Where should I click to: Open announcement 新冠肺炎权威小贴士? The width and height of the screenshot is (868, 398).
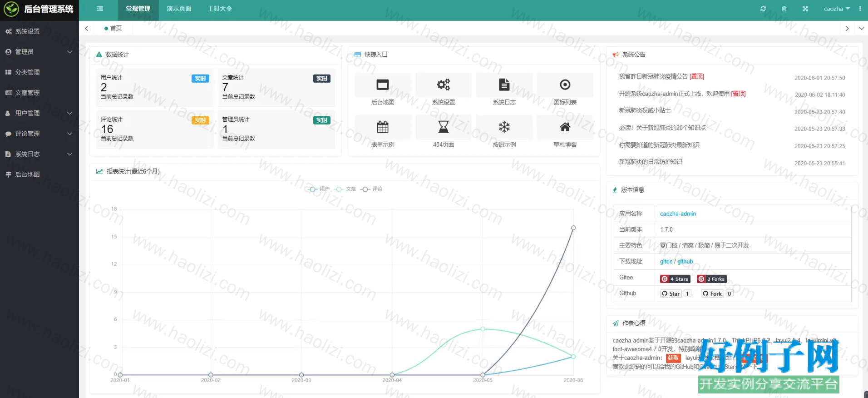[645, 110]
